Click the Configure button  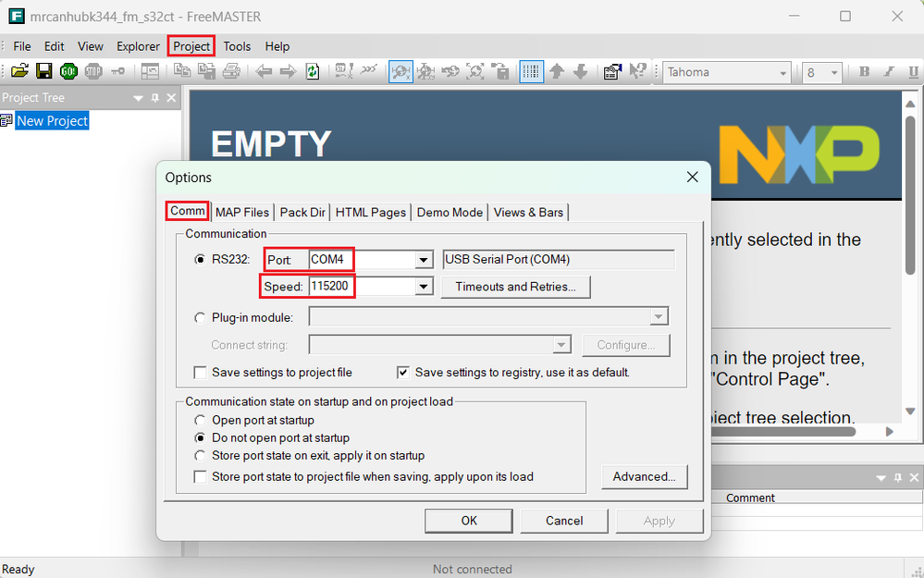pos(626,345)
